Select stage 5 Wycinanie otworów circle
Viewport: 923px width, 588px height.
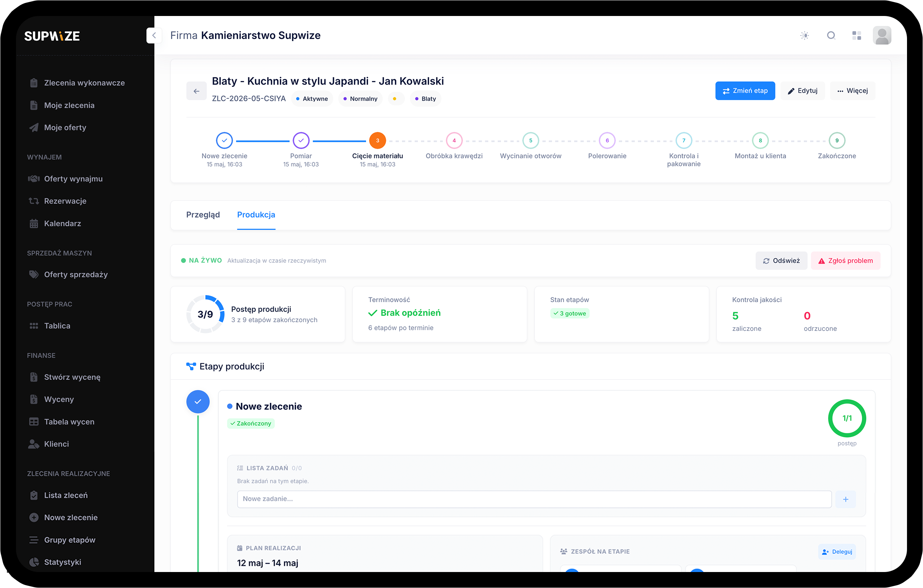click(x=531, y=141)
